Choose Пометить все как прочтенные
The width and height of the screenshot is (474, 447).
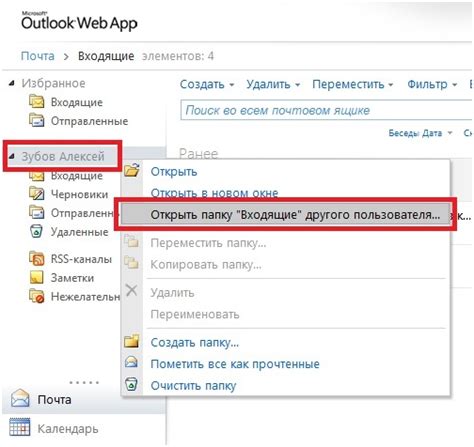[235, 364]
